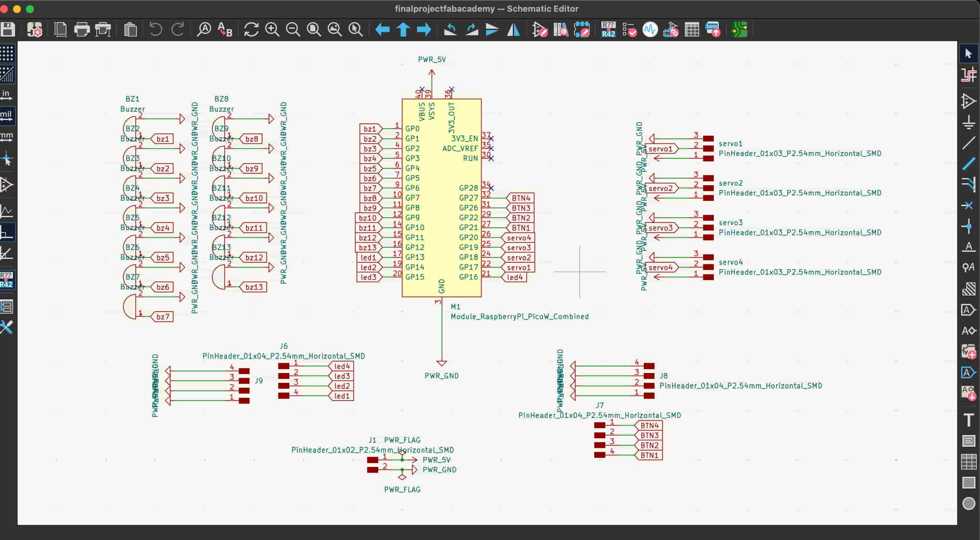Redo the last undone edit
The width and height of the screenshot is (980, 540).
tap(177, 29)
